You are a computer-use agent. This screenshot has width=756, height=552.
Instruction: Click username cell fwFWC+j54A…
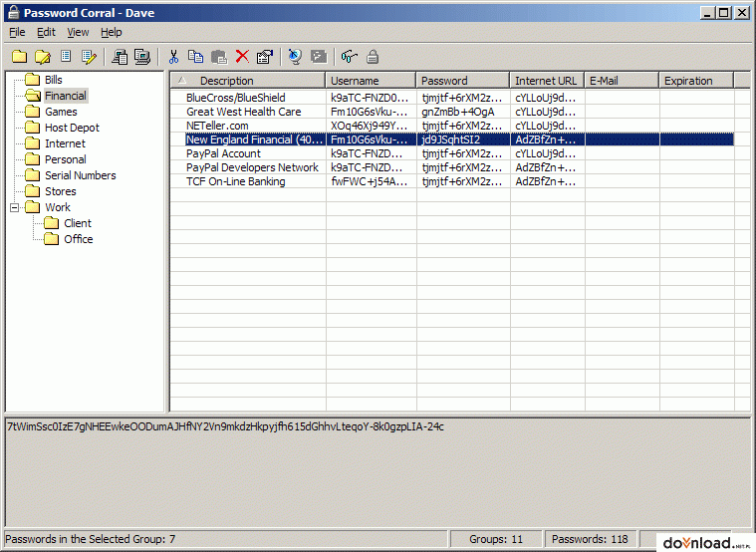pos(370,181)
